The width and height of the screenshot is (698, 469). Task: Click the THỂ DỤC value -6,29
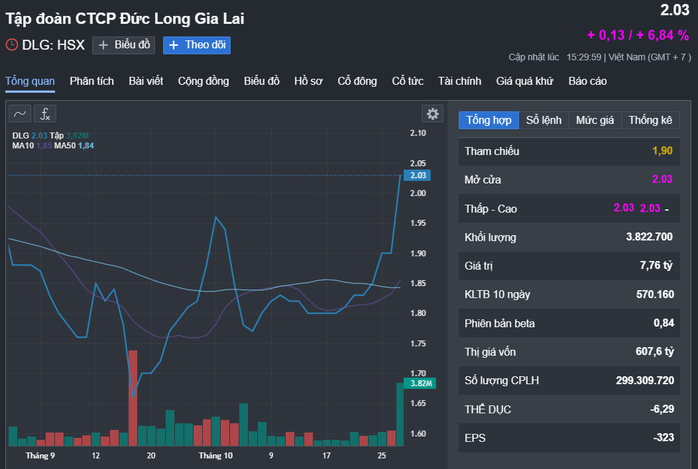click(x=662, y=409)
